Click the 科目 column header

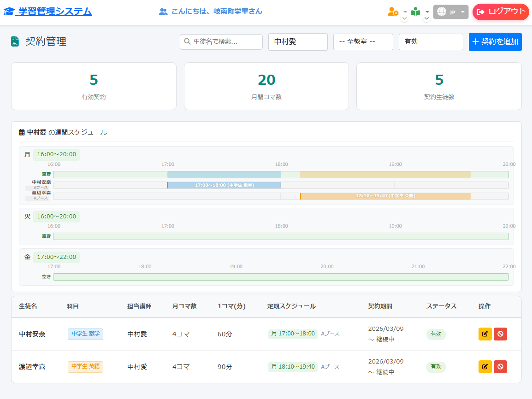pos(73,306)
